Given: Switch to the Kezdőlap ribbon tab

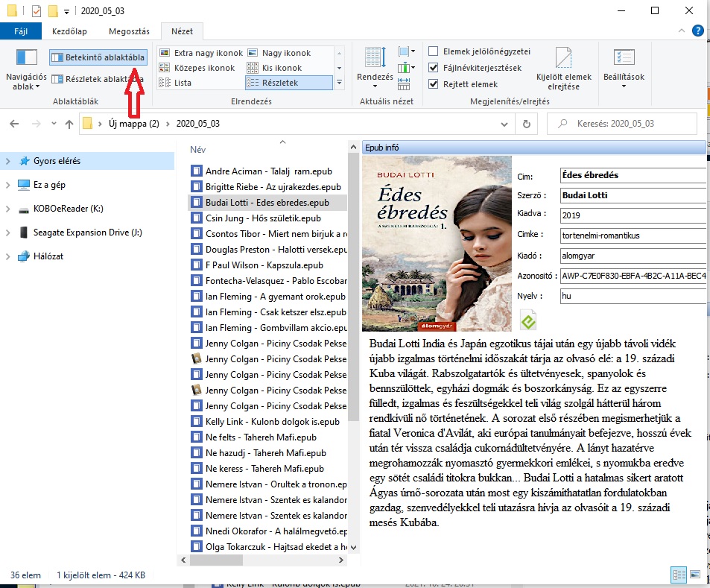Looking at the screenshot, I should click(69, 31).
